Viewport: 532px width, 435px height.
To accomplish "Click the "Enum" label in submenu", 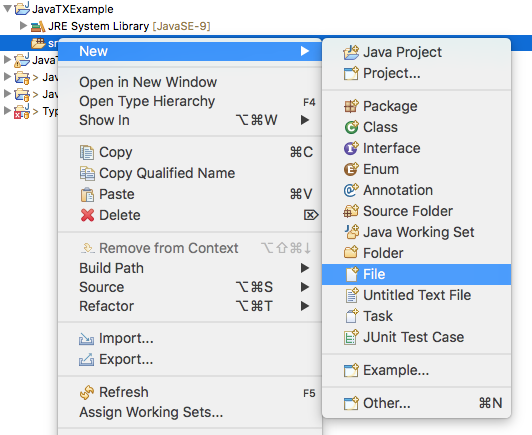I will coord(381,169).
